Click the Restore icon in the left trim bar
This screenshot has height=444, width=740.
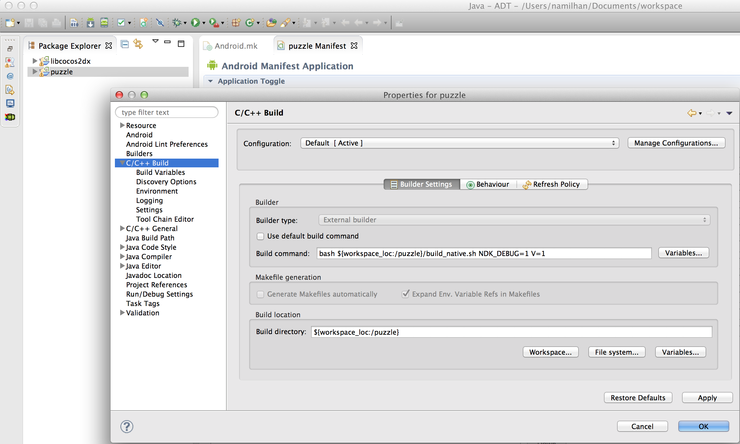[x=10, y=49]
